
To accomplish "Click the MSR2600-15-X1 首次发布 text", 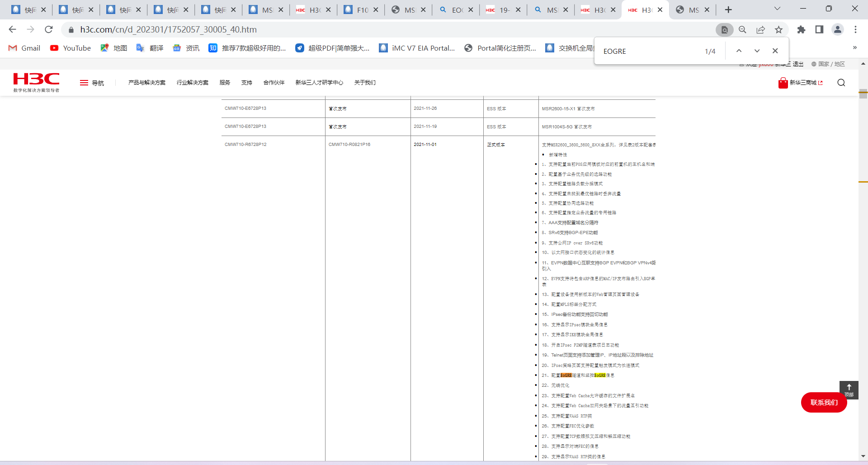I will [x=568, y=108].
